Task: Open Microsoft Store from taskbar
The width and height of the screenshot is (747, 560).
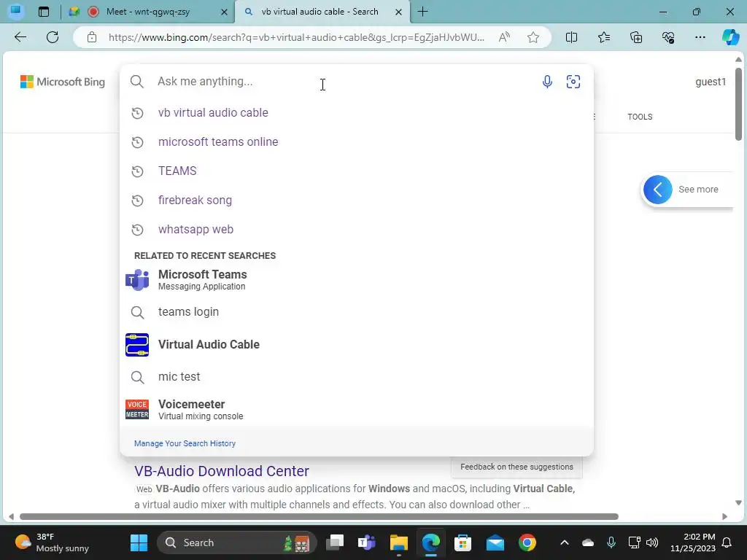Action: pyautogui.click(x=462, y=542)
